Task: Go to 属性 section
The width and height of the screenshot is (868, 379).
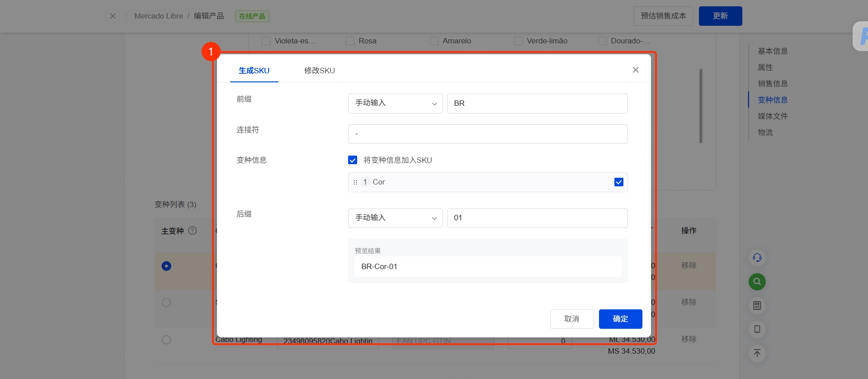Action: [x=765, y=67]
